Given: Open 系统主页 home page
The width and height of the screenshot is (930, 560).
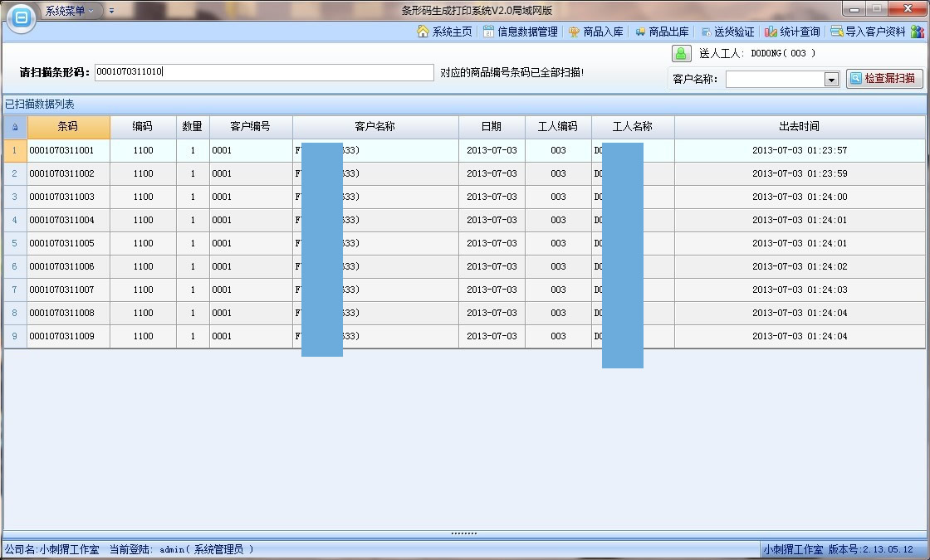Looking at the screenshot, I should (445, 32).
